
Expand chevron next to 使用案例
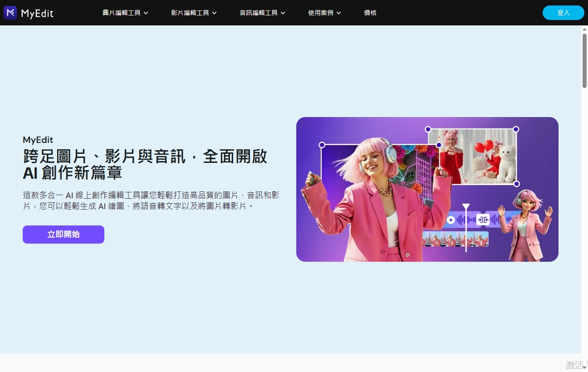click(x=339, y=13)
